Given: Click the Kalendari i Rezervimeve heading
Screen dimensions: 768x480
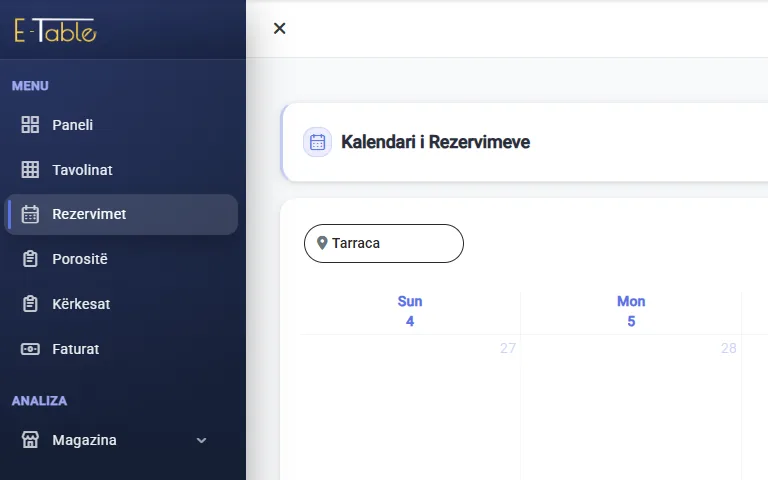Looking at the screenshot, I should pos(435,142).
